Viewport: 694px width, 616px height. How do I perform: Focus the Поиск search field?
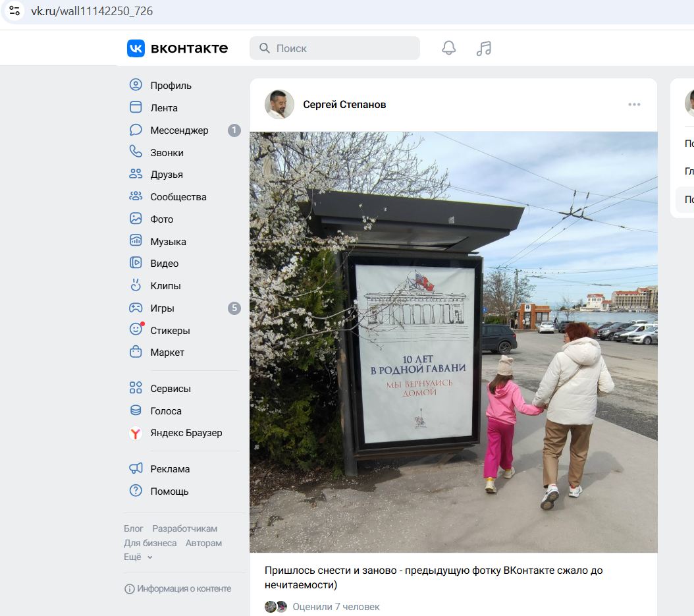(334, 48)
